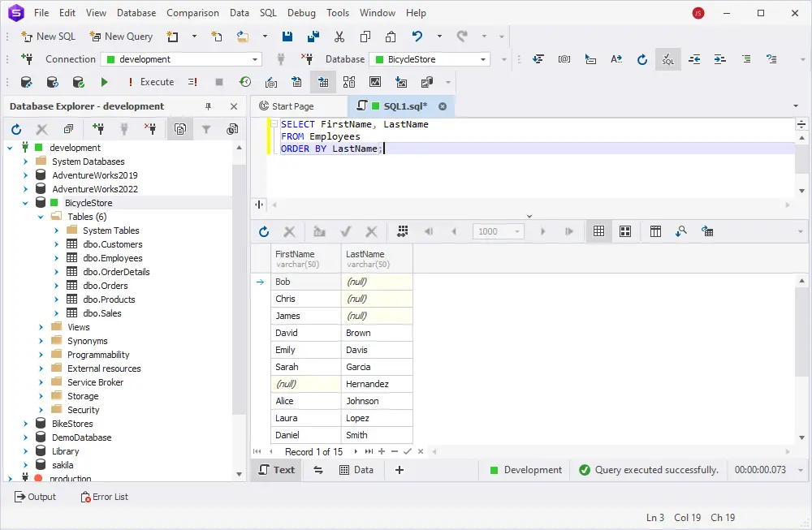Click the Undo arrow icon
812x530 pixels.
coord(417,37)
